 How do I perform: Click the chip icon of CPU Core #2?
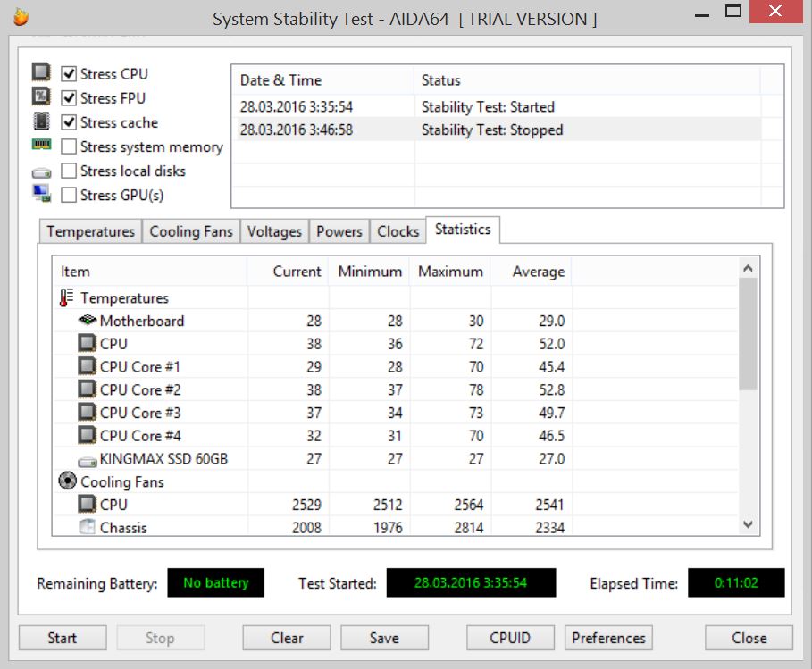87,389
